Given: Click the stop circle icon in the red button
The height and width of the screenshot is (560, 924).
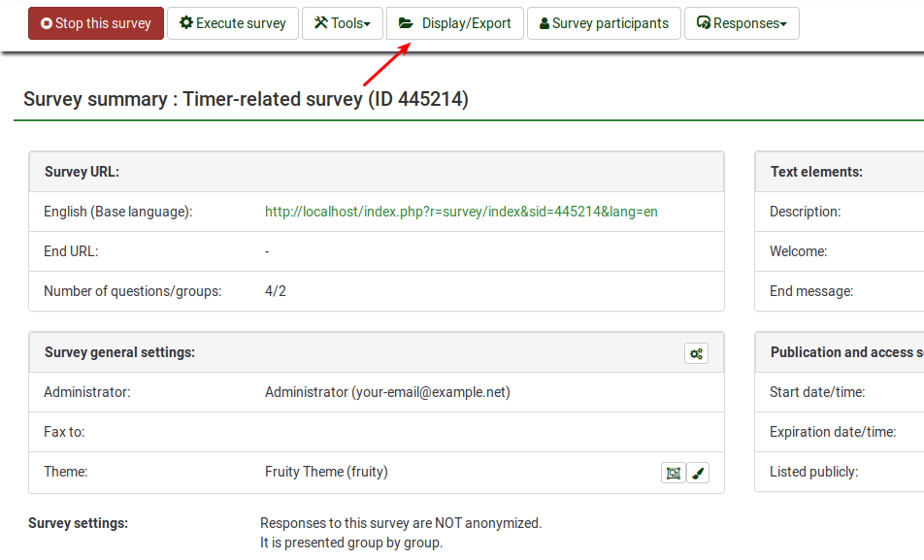Looking at the screenshot, I should (47, 23).
